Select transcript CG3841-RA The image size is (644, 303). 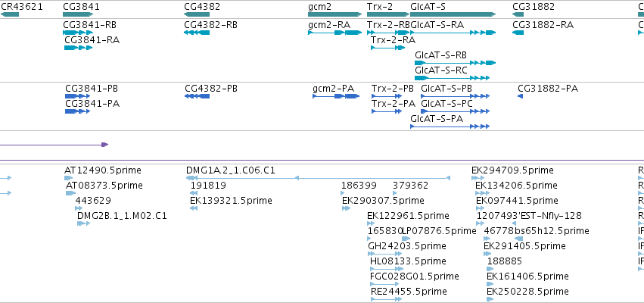click(x=92, y=40)
